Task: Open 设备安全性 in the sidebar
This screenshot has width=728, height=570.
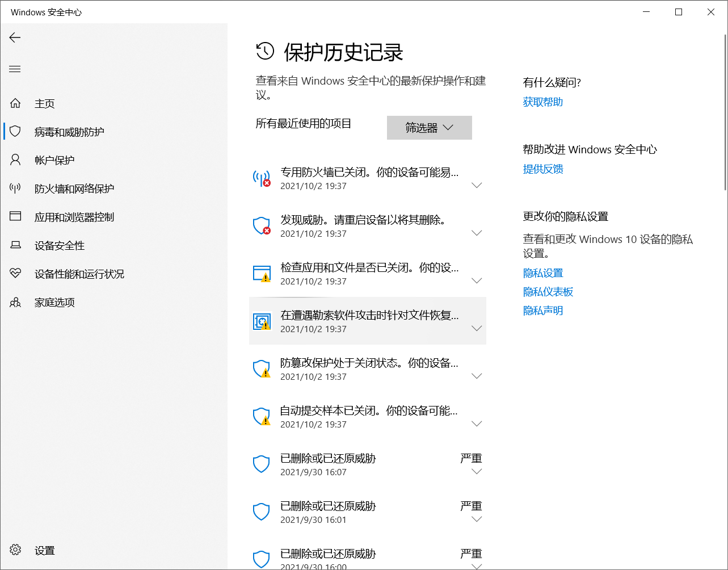Action: 60,245
